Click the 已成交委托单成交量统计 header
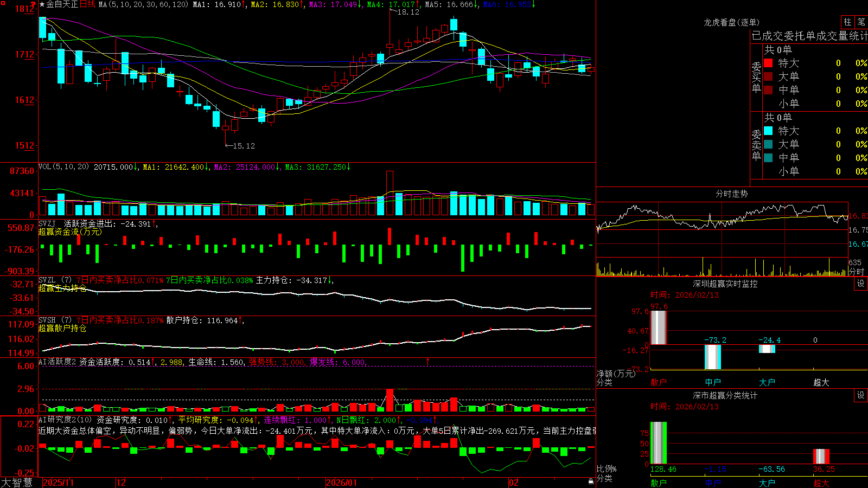Screen dimensions: 868x488 coord(809,36)
